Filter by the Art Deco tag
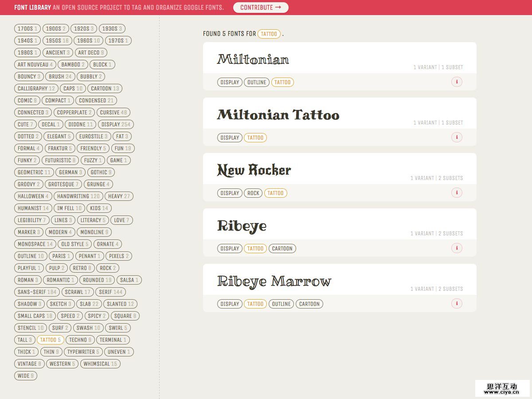 [91, 53]
